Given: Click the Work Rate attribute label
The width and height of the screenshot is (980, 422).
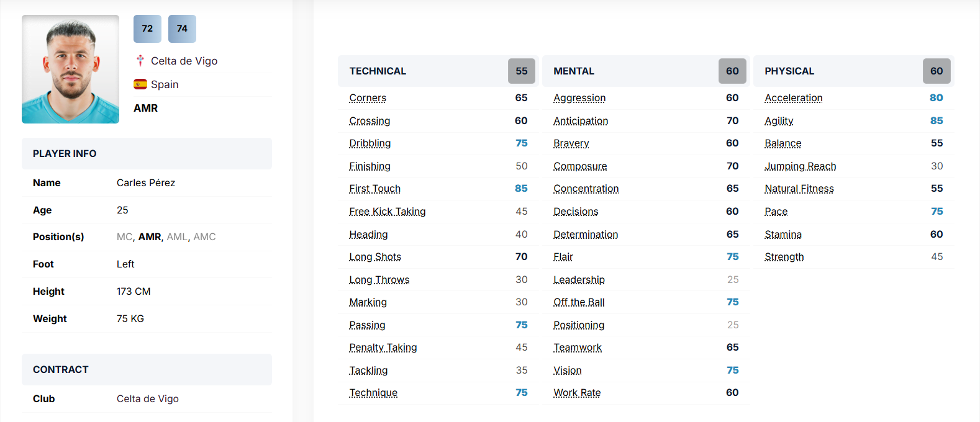Looking at the screenshot, I should coord(577,393).
